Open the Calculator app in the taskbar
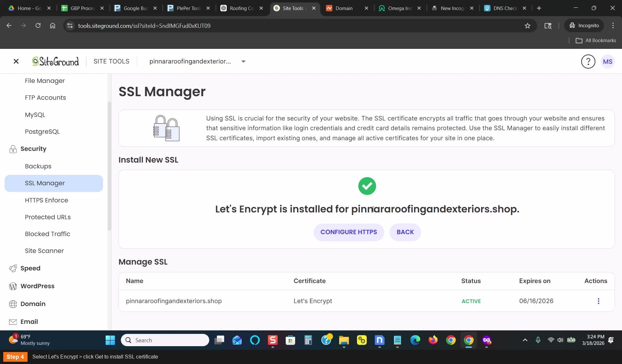 tap(308, 340)
